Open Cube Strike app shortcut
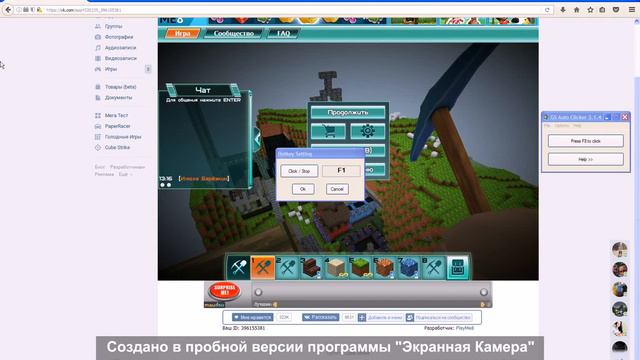This screenshot has width=640, height=360. pyautogui.click(x=117, y=147)
